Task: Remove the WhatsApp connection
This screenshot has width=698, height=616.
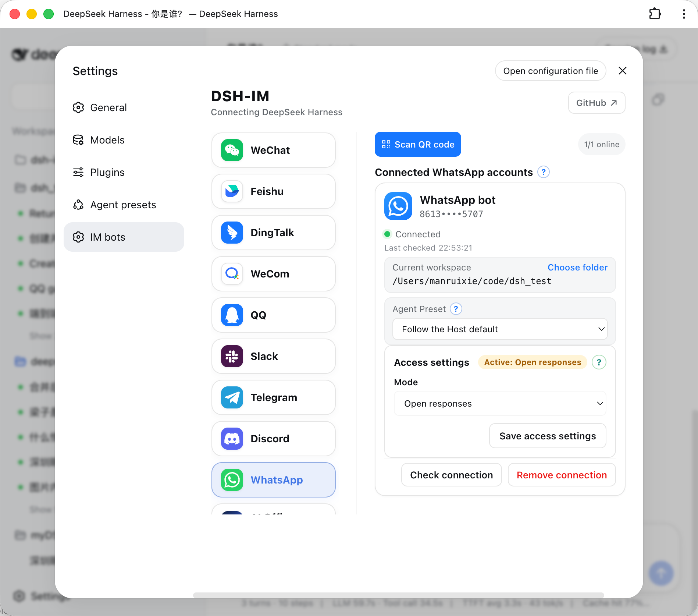Action: pyautogui.click(x=562, y=475)
